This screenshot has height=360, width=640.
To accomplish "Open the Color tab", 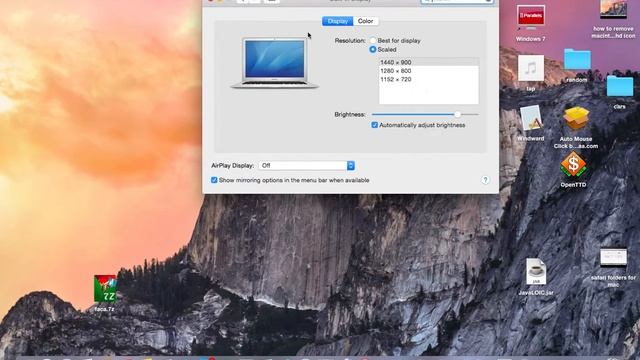I will point(365,21).
